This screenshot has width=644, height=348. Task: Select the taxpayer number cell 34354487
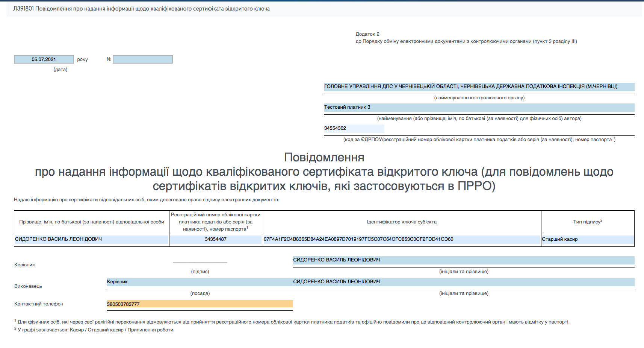coord(215,239)
